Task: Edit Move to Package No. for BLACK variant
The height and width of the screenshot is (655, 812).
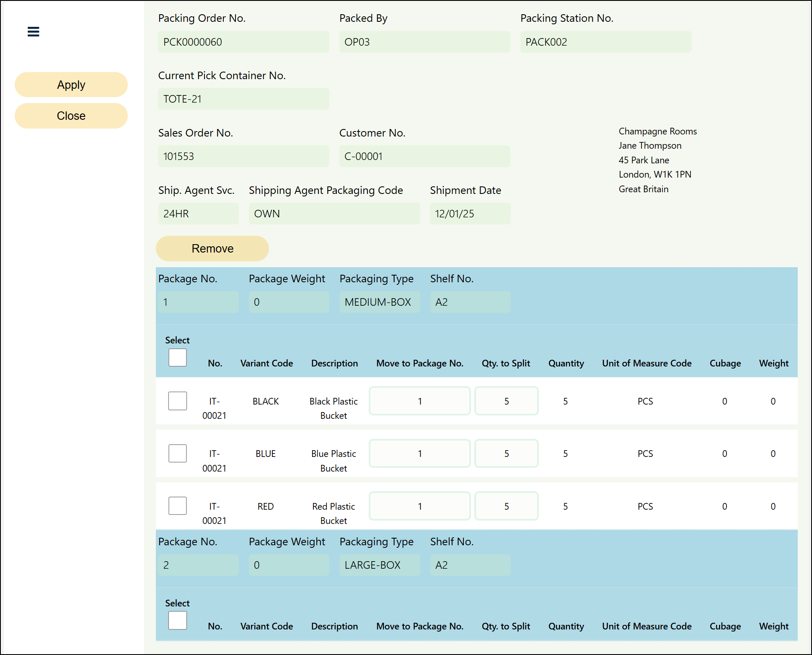Action: coord(419,401)
